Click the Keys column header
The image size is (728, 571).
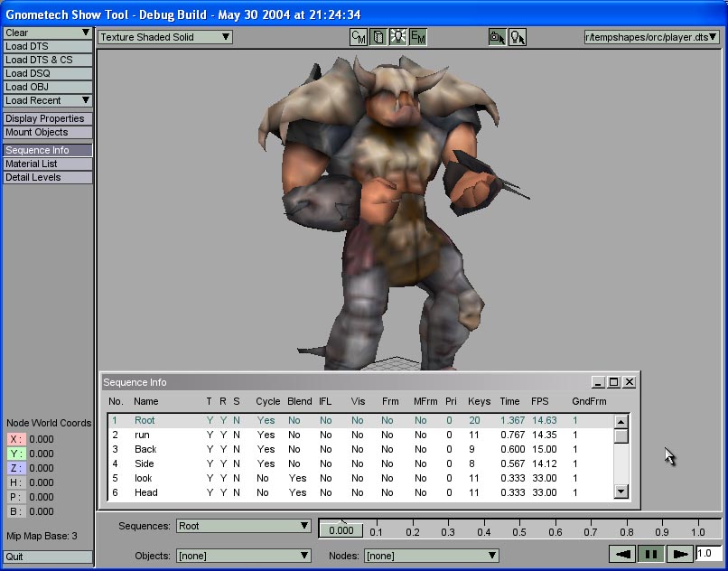(x=479, y=401)
